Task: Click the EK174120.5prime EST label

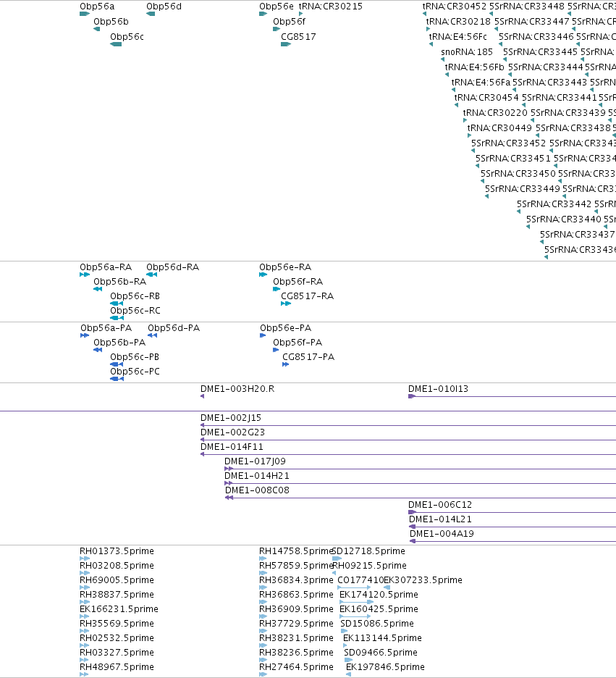Action: [379, 595]
